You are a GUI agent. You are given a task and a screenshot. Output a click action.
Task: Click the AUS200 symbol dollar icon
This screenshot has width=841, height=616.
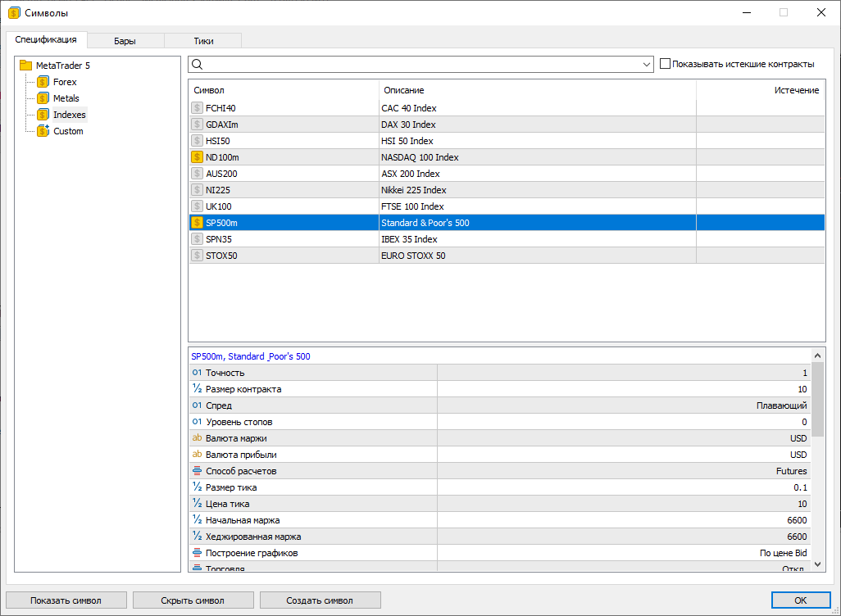tap(197, 174)
